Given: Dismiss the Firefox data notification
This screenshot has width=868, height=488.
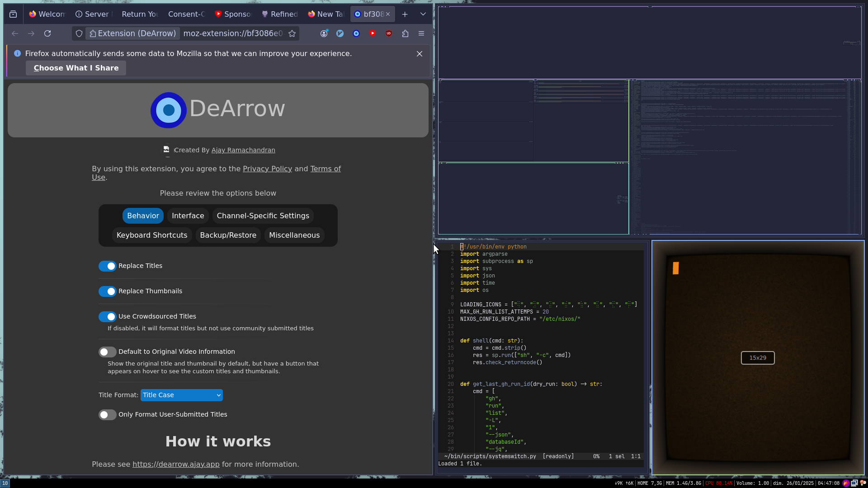Looking at the screenshot, I should [x=420, y=54].
